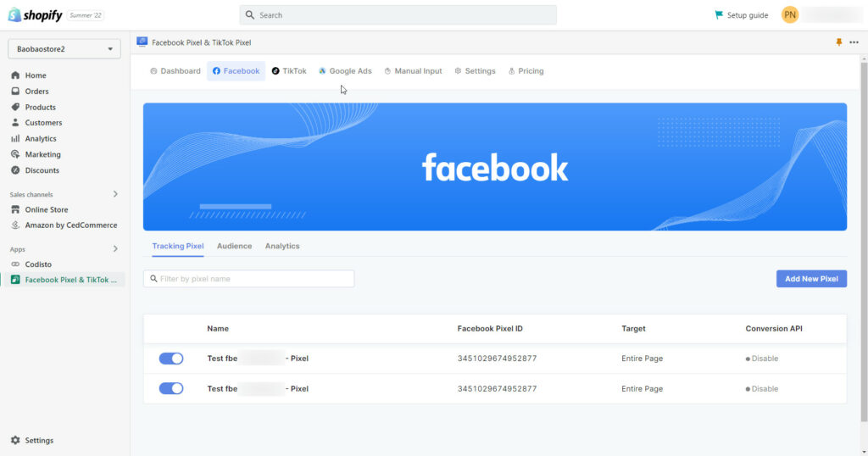Image resolution: width=868 pixels, height=456 pixels.
Task: Click the Analytics bar chart icon
Action: point(15,139)
